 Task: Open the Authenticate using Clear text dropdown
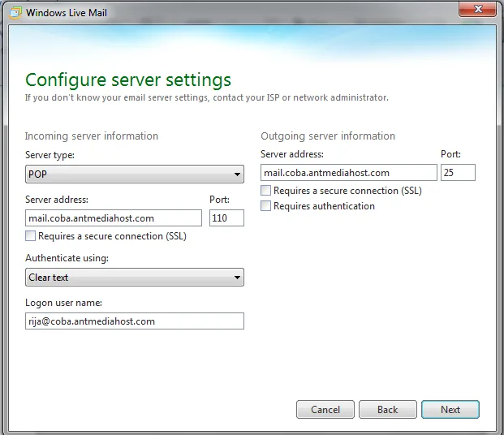(135, 277)
